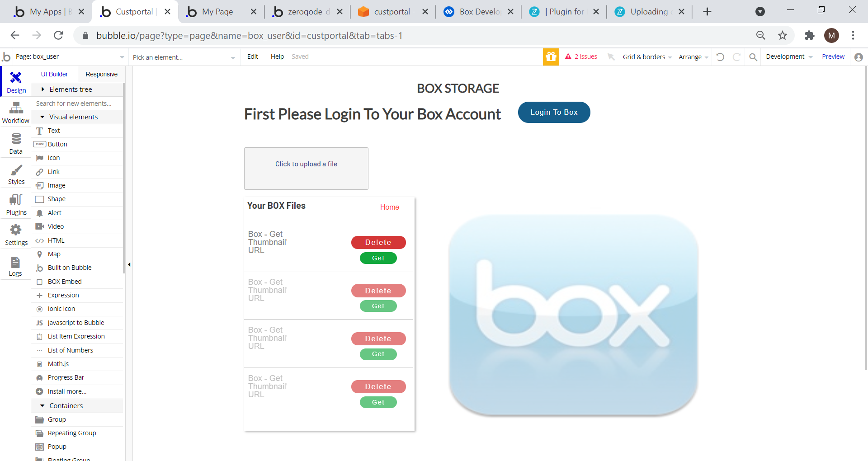Click the Click to upload a file box
Image resolution: width=868 pixels, height=461 pixels.
tap(306, 169)
